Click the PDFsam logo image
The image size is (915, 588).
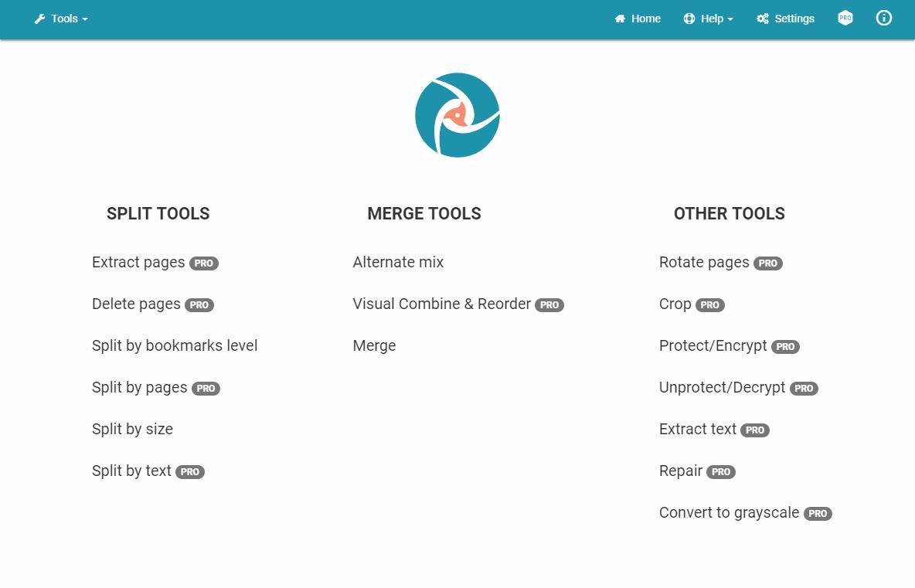(x=457, y=115)
